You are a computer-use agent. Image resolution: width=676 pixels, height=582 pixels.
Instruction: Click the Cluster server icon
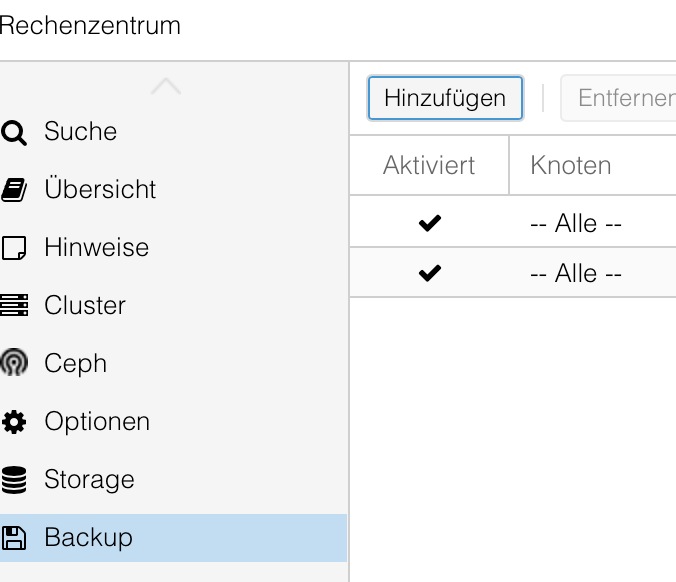14,306
